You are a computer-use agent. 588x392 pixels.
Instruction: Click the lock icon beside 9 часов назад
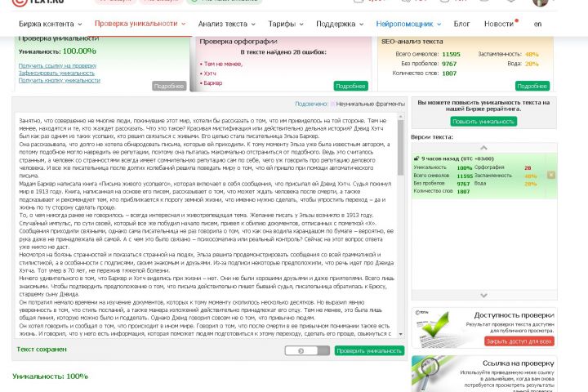click(x=416, y=158)
